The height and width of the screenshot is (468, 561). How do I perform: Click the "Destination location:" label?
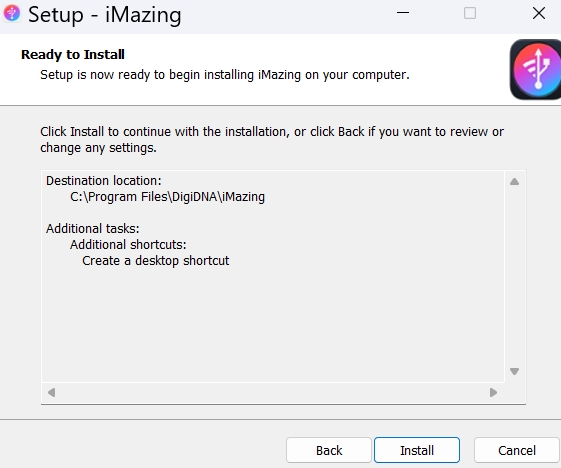(104, 181)
